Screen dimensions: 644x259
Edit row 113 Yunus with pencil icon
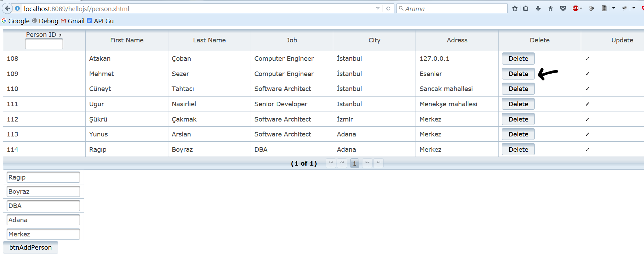(587, 134)
